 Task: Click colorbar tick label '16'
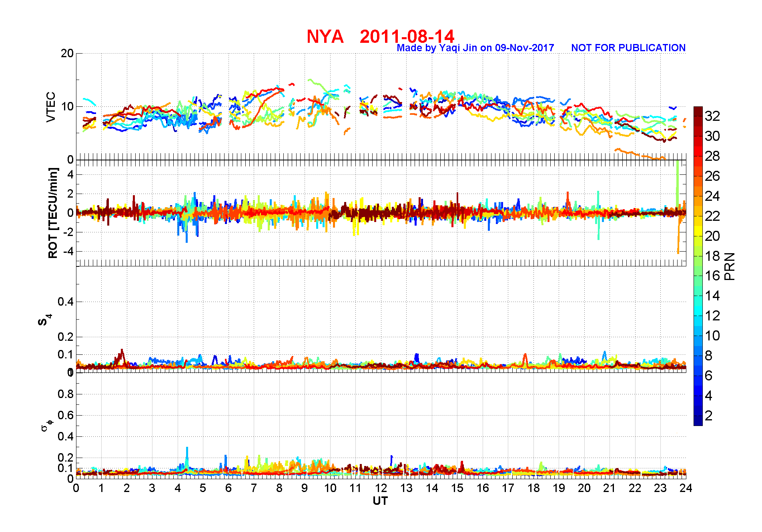pyautogui.click(x=712, y=276)
